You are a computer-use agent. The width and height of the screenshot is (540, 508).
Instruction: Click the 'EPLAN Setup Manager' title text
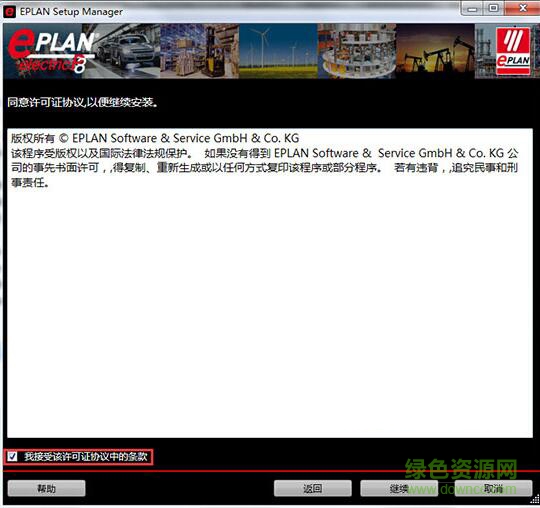[x=71, y=12]
